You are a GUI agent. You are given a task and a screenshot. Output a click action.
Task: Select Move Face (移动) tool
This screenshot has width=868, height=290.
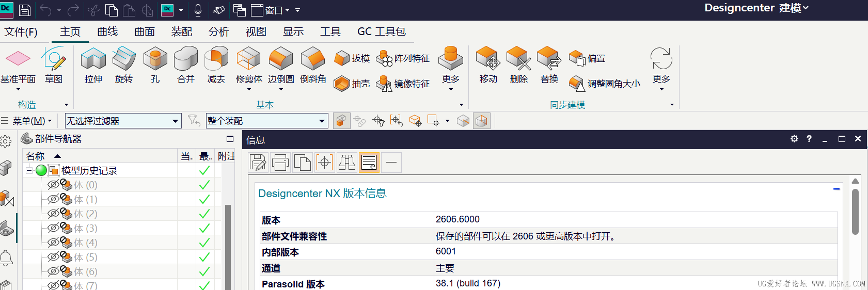click(x=488, y=65)
